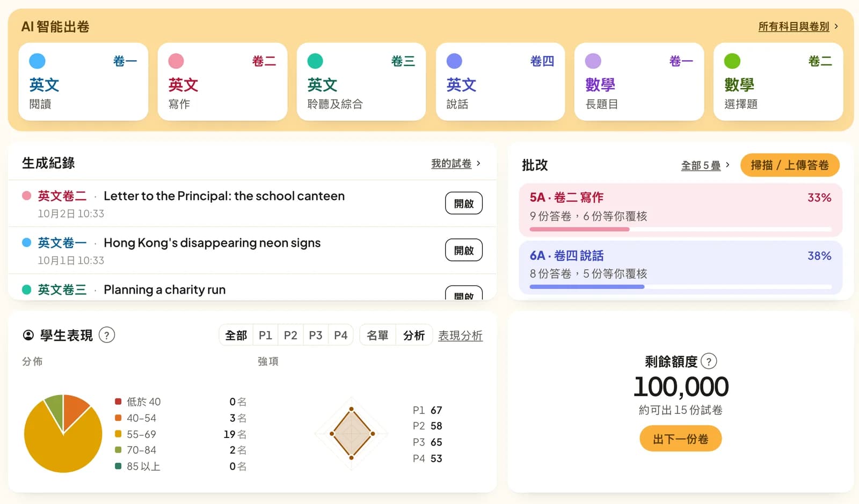
Task: Click the pink dot beside 英文卷二
Action: tap(26, 195)
